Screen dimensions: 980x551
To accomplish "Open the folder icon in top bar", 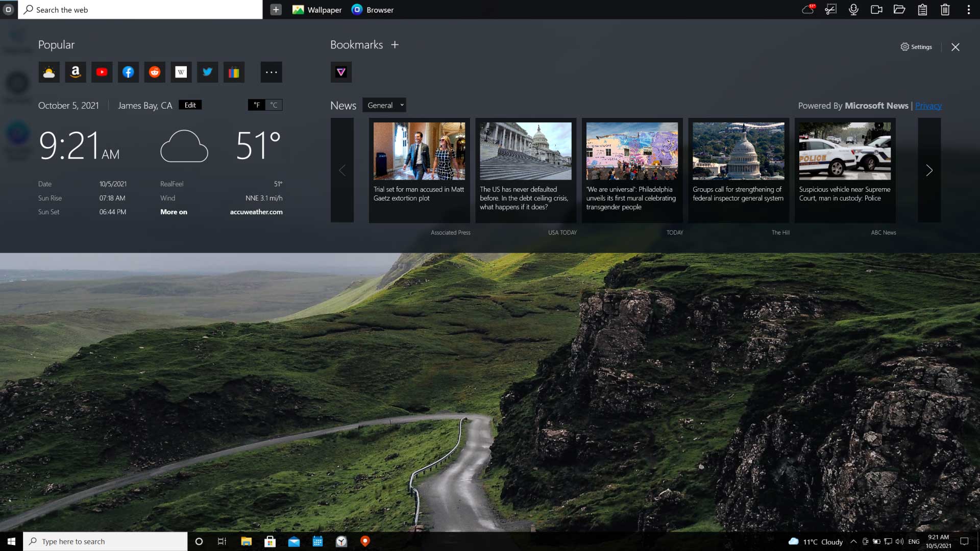I will (899, 10).
